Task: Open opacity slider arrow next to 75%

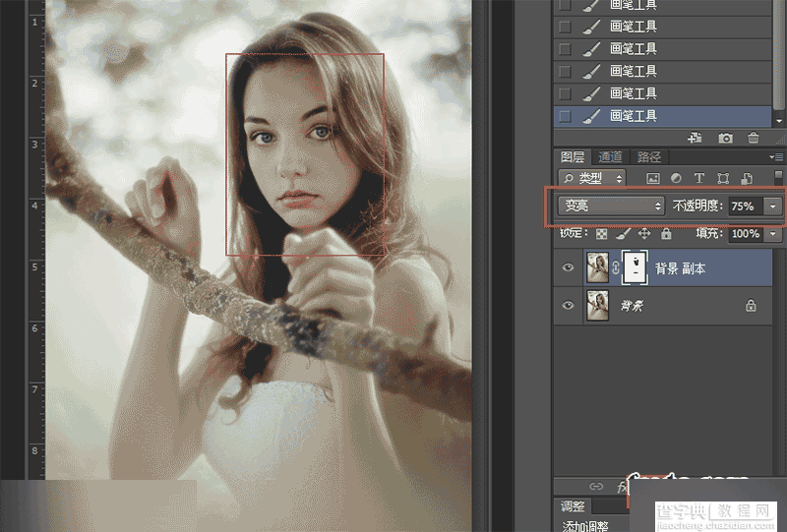Action: coord(772,206)
